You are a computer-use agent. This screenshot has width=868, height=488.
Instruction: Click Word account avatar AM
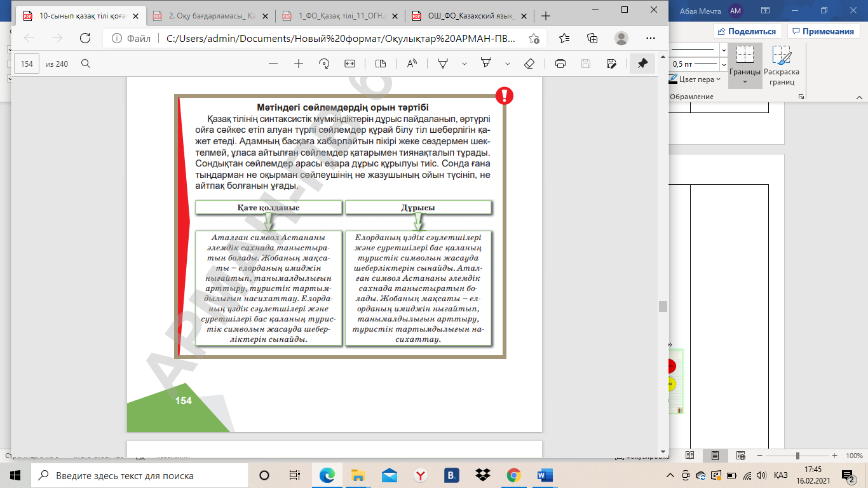coord(735,10)
